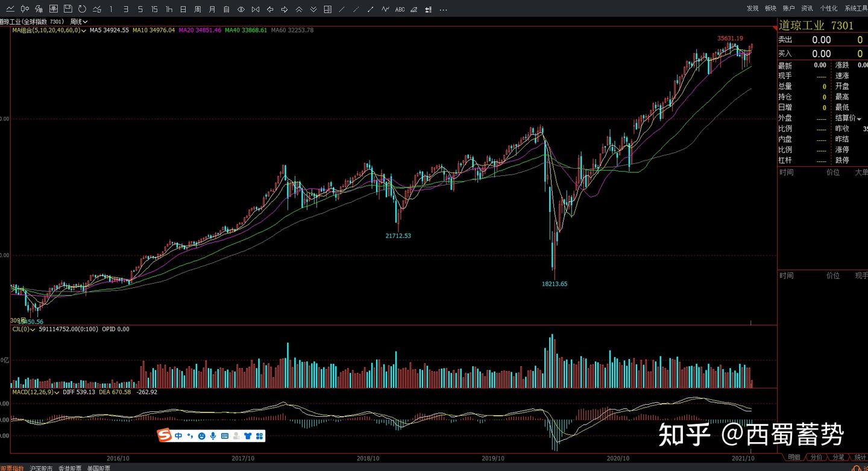Switch to weekly (周) period
The width and height of the screenshot is (868, 471).
tap(198, 9)
